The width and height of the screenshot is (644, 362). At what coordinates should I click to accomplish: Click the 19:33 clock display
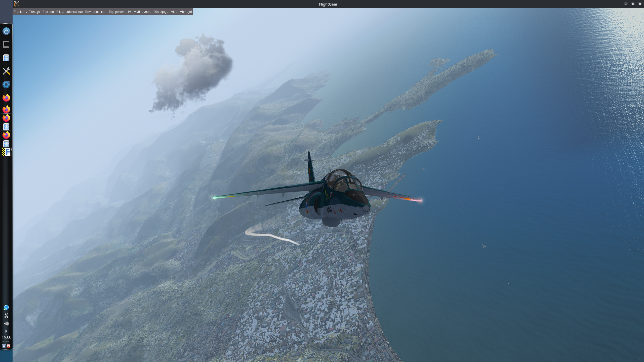6,338
